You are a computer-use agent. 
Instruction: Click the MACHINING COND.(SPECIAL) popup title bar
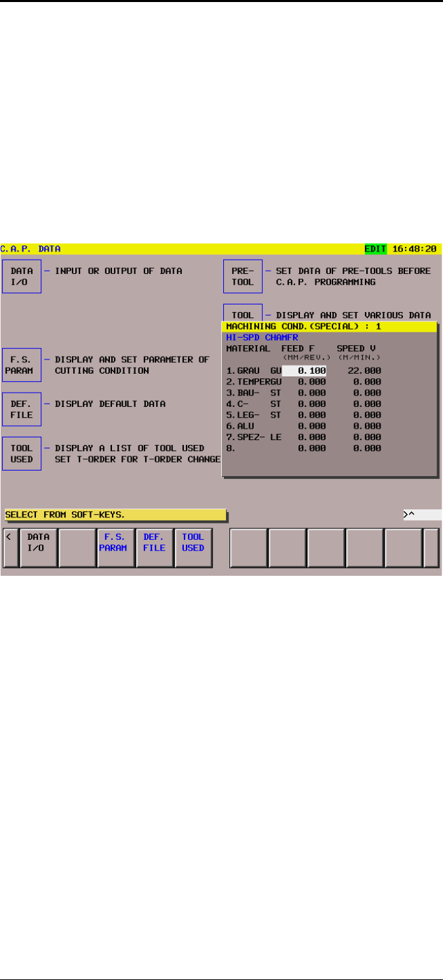(330, 326)
